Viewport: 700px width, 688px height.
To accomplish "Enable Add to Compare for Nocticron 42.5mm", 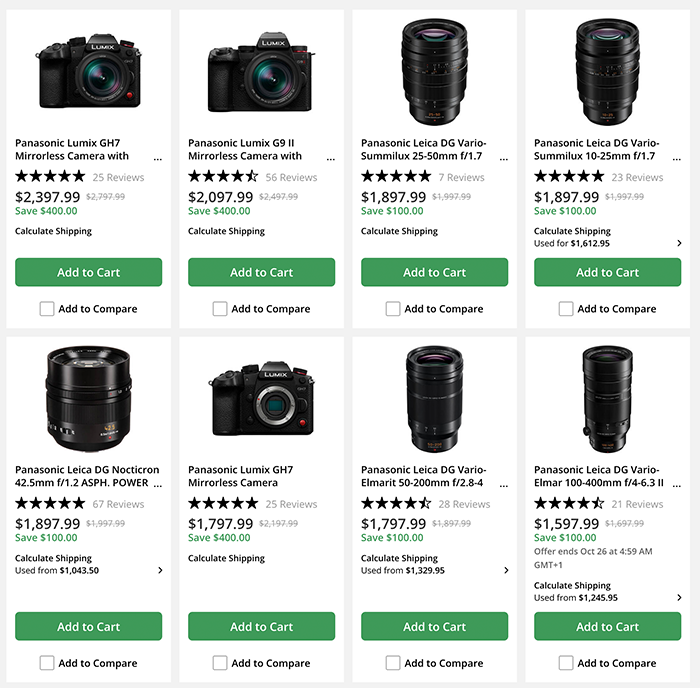I will click(47, 662).
